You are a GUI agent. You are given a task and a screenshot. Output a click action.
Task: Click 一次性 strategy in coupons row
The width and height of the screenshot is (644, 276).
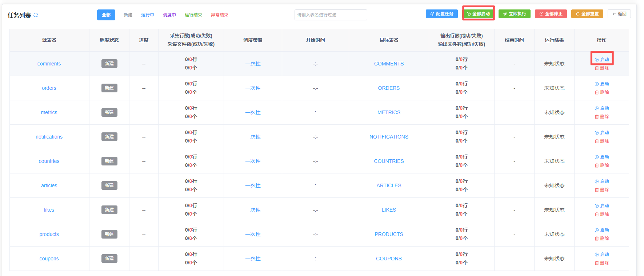(x=253, y=259)
